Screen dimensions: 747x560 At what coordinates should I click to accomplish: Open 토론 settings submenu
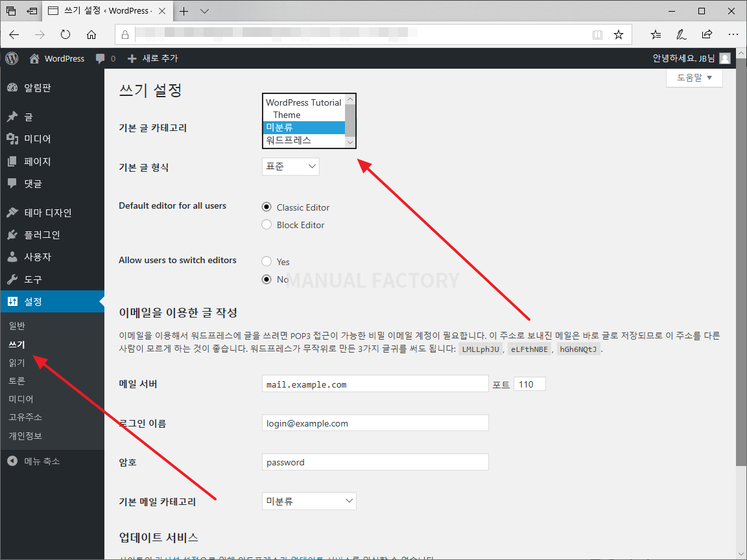pyautogui.click(x=17, y=381)
